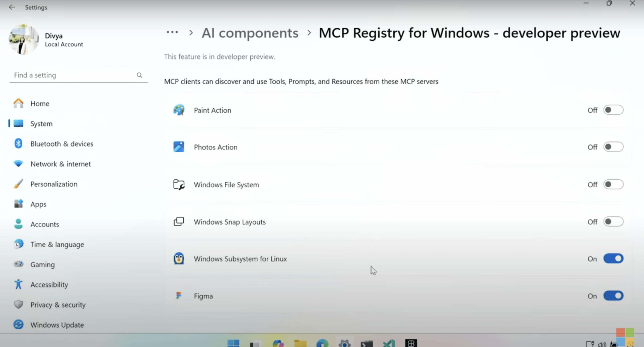Open Privacy & security settings
The width and height of the screenshot is (644, 347).
(x=78, y=305)
